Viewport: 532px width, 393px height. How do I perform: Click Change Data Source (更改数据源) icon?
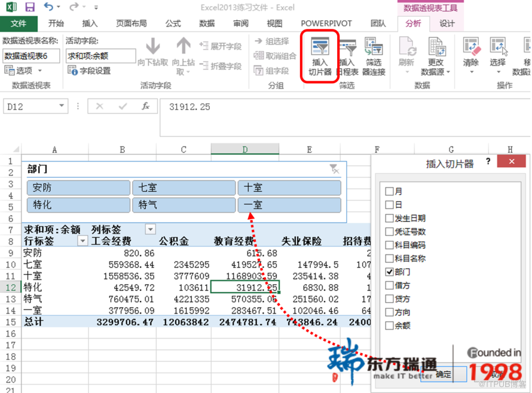[436, 56]
